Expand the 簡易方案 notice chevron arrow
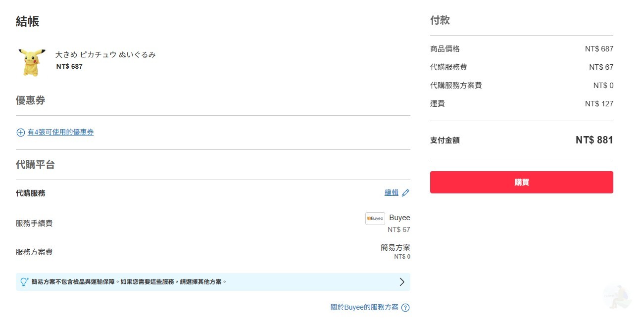 pyautogui.click(x=402, y=282)
